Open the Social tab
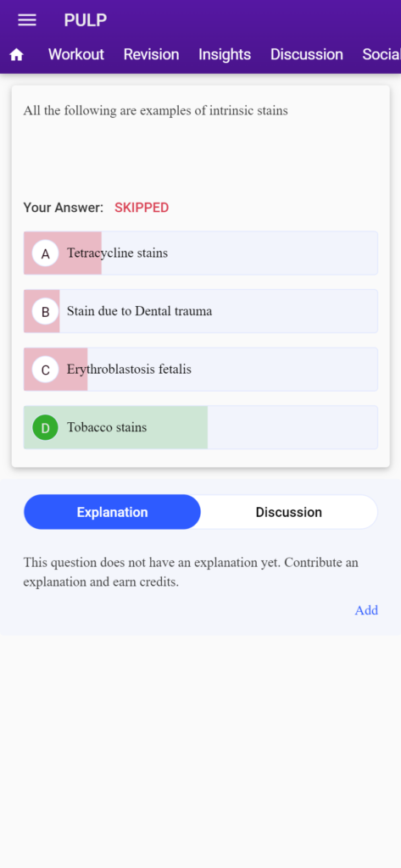 [382, 54]
